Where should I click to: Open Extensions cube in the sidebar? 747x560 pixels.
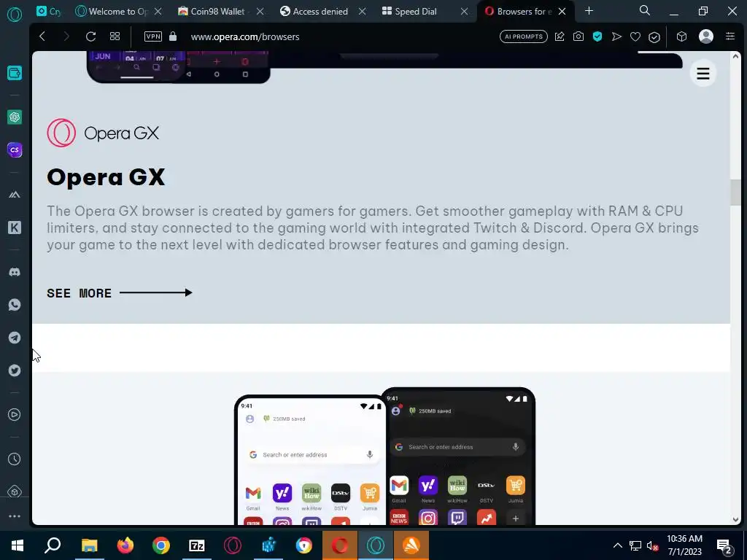(15, 491)
